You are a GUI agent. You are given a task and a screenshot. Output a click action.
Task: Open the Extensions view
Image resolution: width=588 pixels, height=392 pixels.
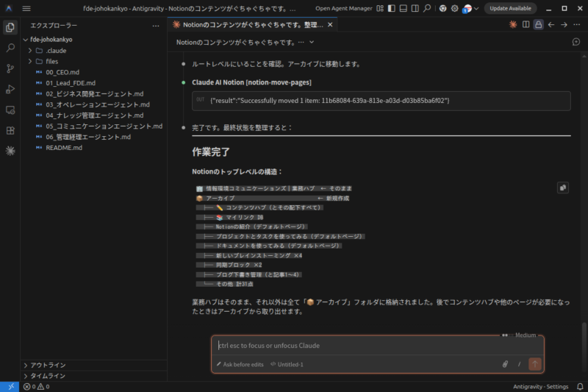[10, 130]
